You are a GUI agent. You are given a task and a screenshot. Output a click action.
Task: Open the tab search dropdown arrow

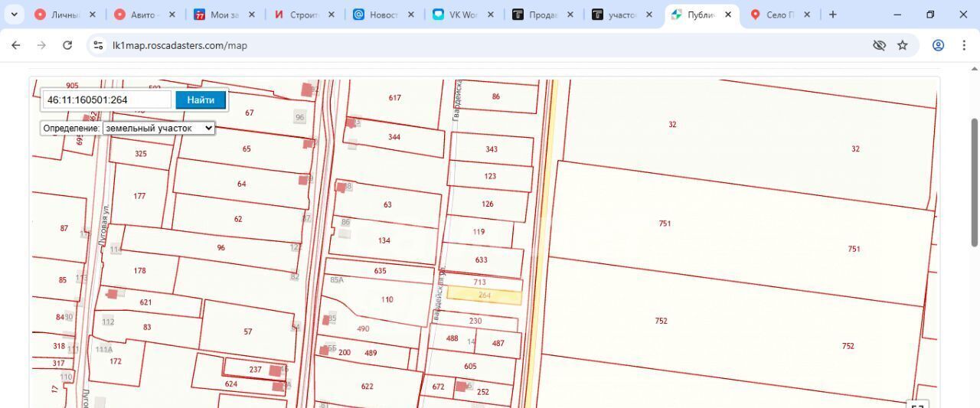coord(14,15)
